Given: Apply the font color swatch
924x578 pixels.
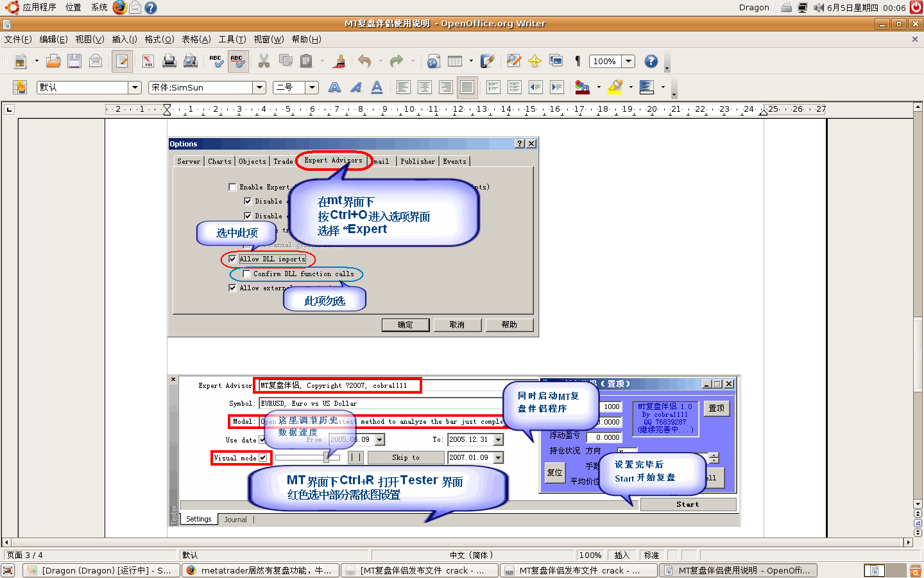Looking at the screenshot, I should pos(582,87).
